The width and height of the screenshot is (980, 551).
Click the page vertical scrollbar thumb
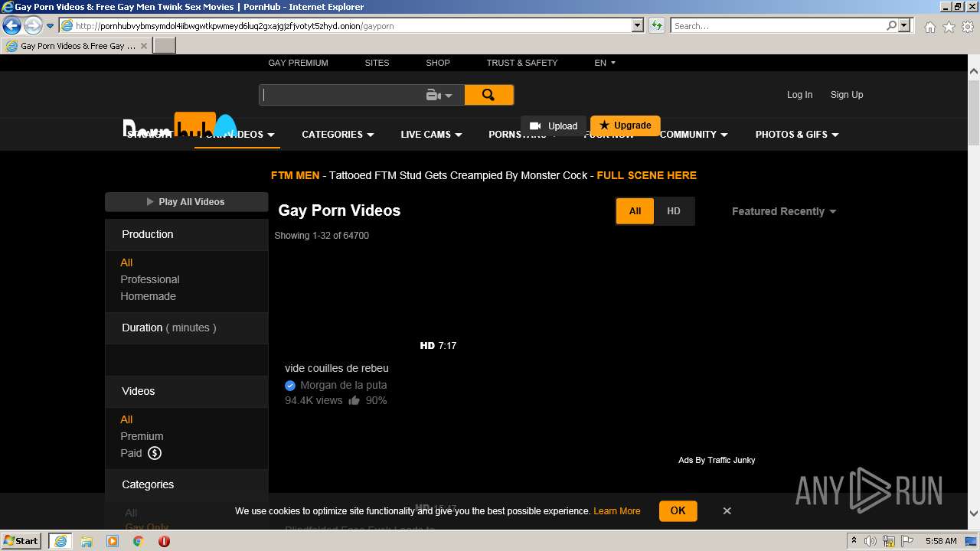click(973, 112)
